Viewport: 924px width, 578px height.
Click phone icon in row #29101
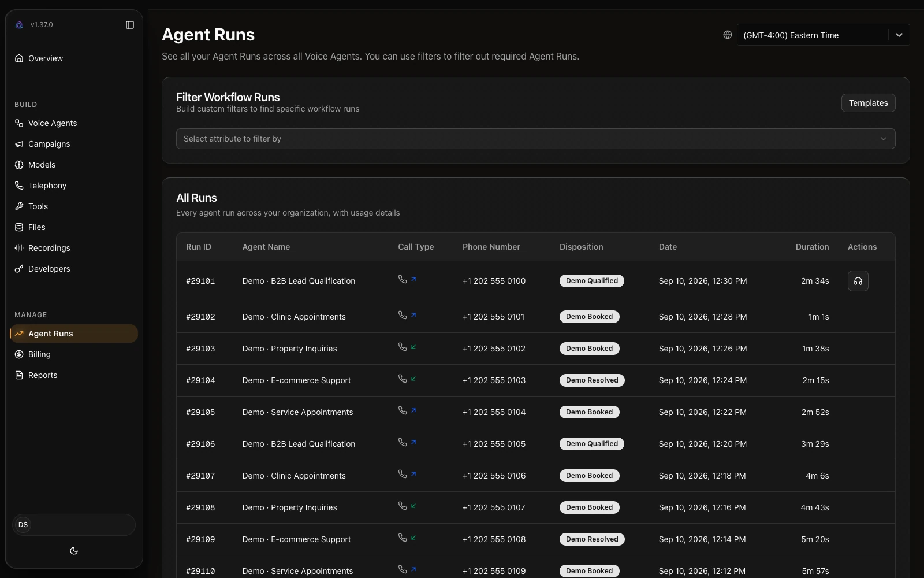coord(403,279)
